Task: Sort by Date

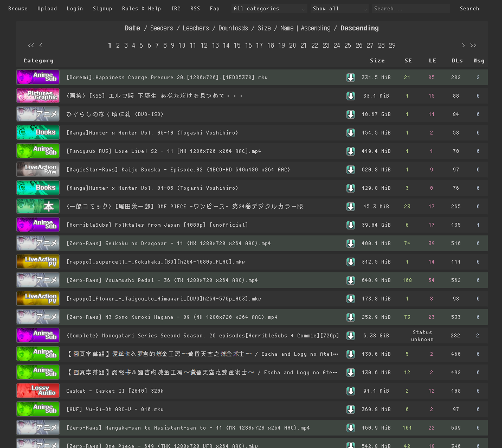Action: (x=132, y=28)
